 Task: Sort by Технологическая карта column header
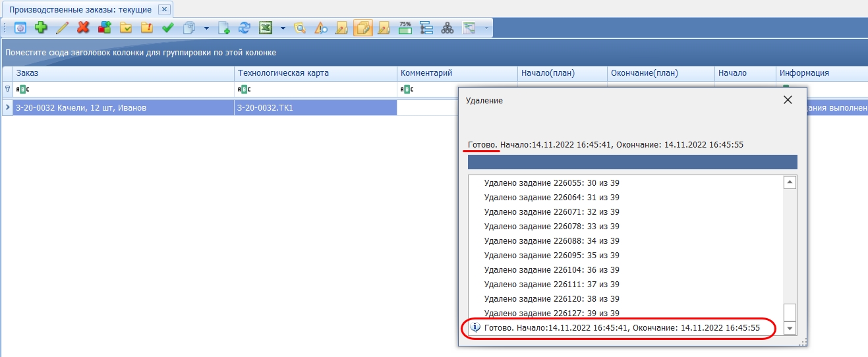pyautogui.click(x=316, y=73)
